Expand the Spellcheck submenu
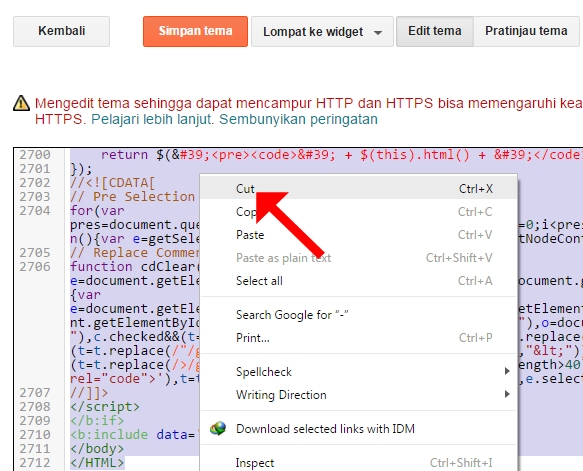 click(359, 372)
